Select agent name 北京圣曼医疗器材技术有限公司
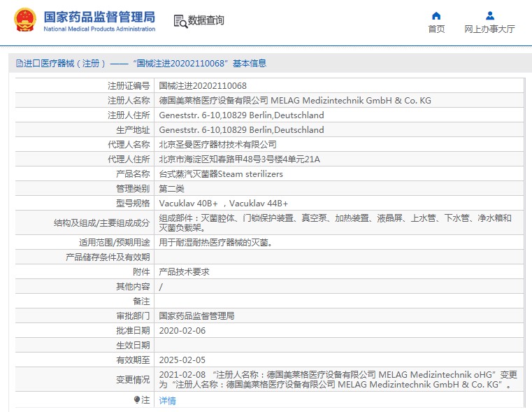This screenshot has width=532, height=412. 218,145
